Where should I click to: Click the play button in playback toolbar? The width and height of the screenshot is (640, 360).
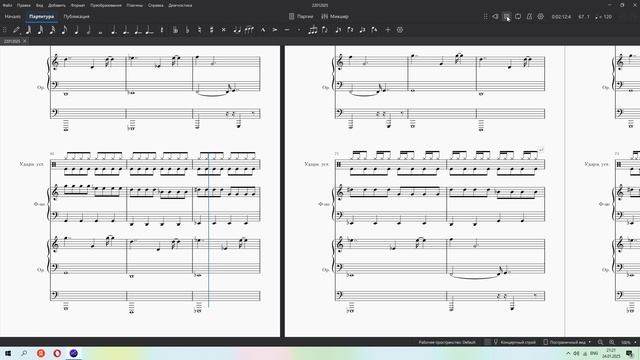coord(507,17)
